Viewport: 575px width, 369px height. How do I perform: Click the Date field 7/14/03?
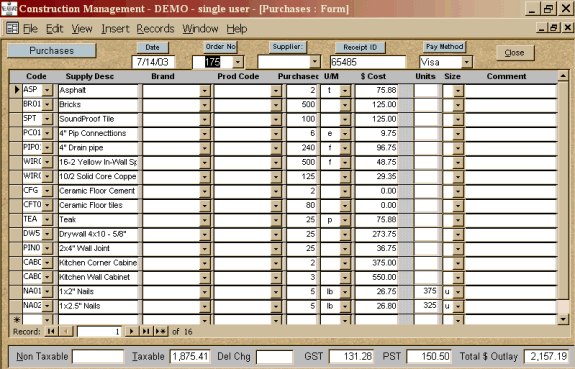coord(153,62)
